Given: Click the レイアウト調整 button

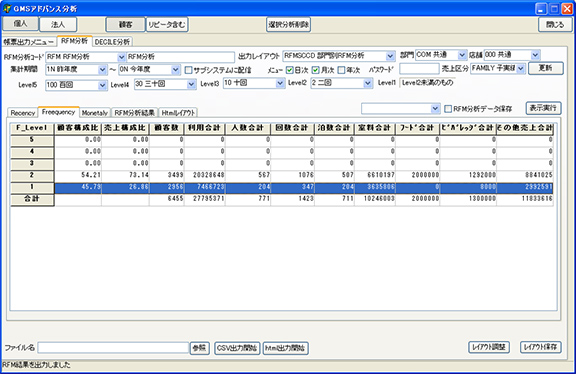Looking at the screenshot, I should point(489,347).
